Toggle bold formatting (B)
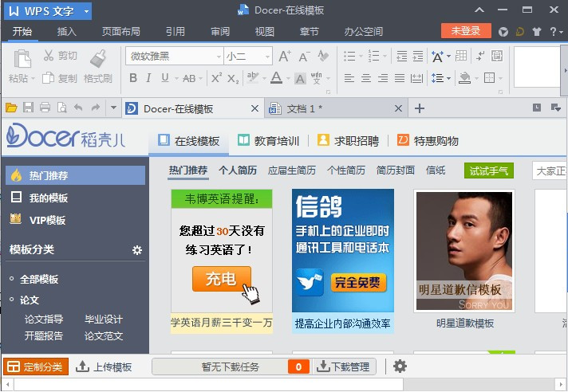 pos(133,78)
